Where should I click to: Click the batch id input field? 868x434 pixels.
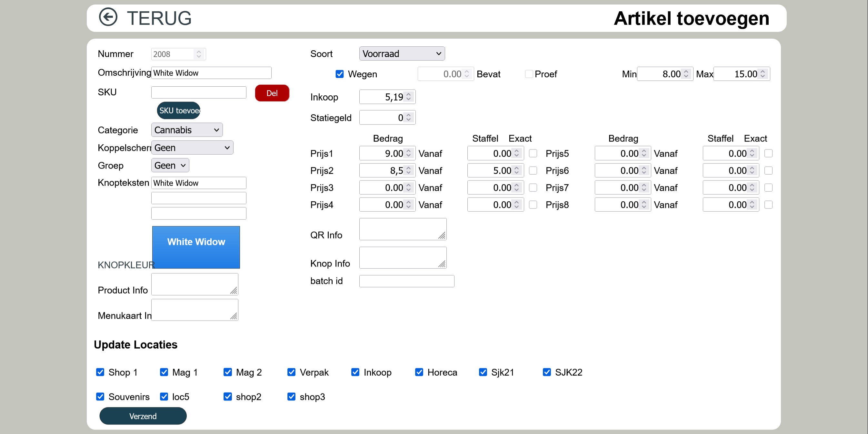(407, 281)
